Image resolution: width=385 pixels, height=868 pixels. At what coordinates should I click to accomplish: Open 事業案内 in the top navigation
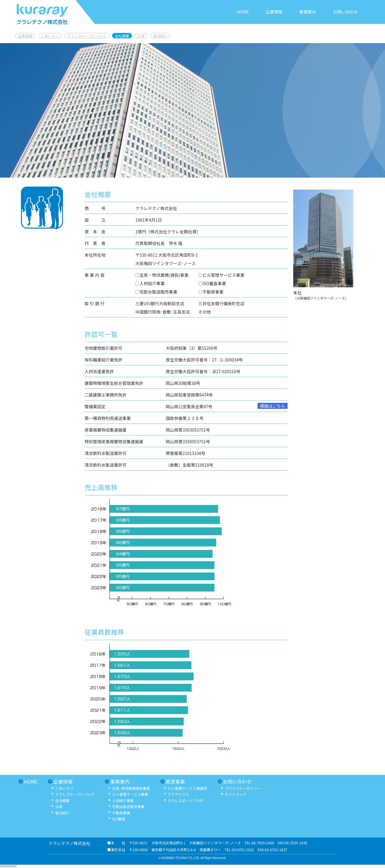[307, 12]
